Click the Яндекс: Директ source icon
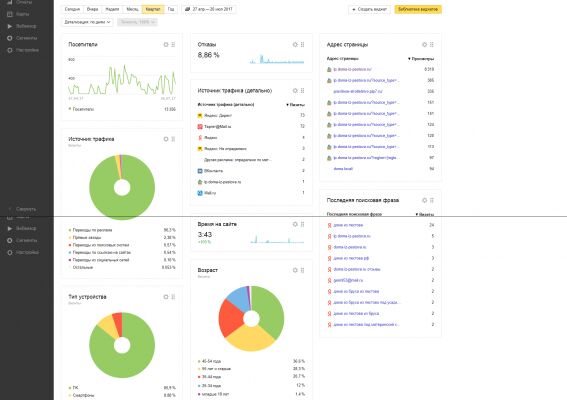 pyautogui.click(x=200, y=115)
